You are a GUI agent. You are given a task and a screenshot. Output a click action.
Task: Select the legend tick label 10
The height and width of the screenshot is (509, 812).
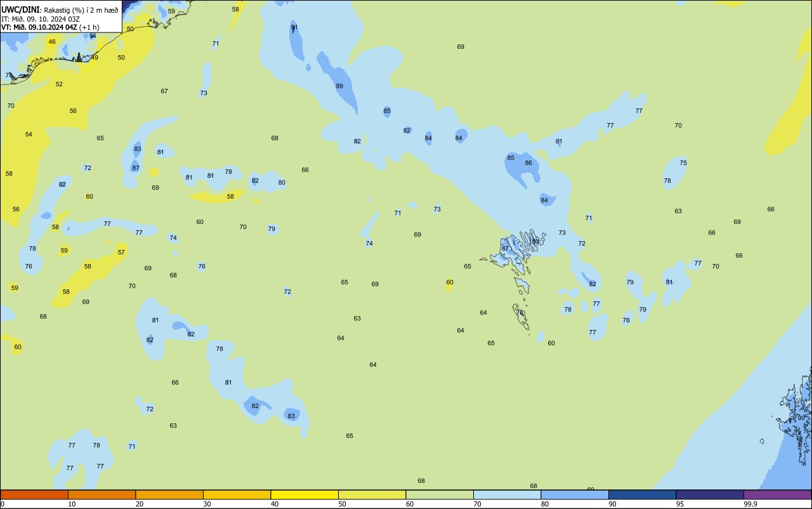click(x=72, y=504)
